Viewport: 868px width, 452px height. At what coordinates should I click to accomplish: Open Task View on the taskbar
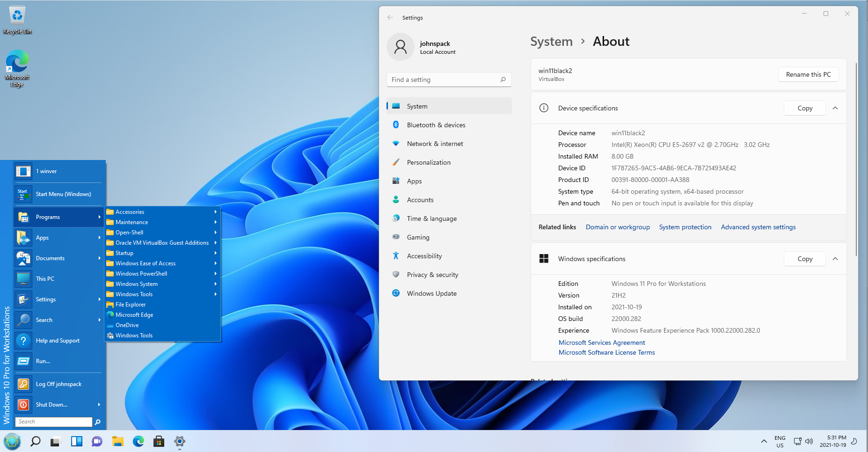click(56, 441)
